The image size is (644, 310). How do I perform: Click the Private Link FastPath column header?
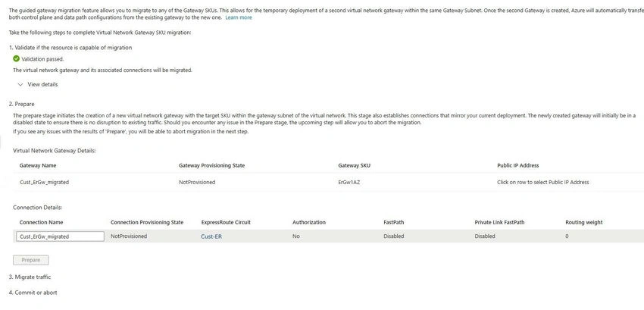point(499,222)
